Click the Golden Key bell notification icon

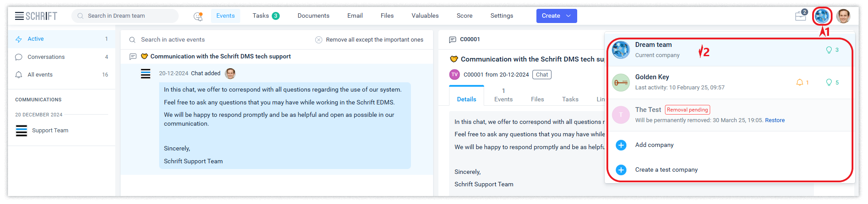click(x=800, y=83)
